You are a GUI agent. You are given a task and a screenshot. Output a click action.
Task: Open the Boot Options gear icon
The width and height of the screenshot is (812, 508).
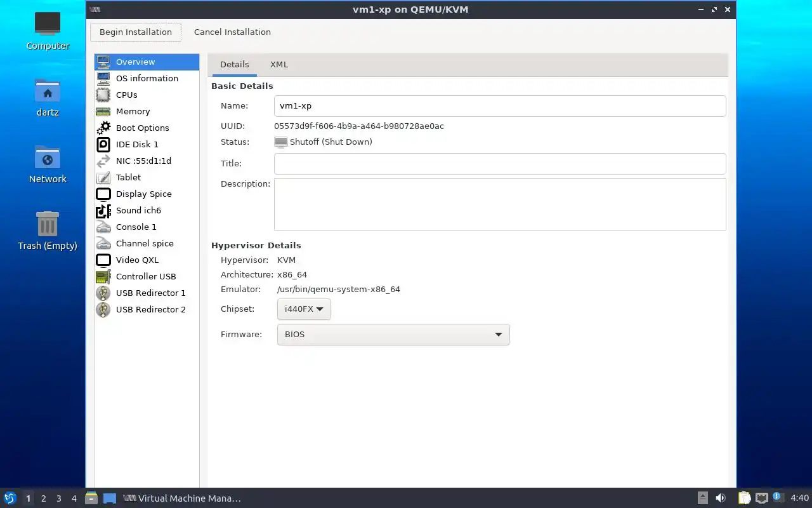click(x=103, y=128)
